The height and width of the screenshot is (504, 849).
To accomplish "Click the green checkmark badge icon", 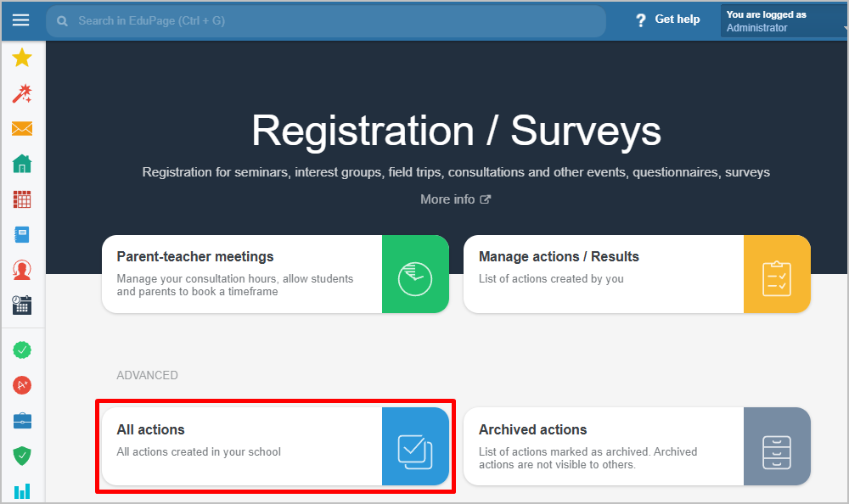I will pyautogui.click(x=22, y=350).
